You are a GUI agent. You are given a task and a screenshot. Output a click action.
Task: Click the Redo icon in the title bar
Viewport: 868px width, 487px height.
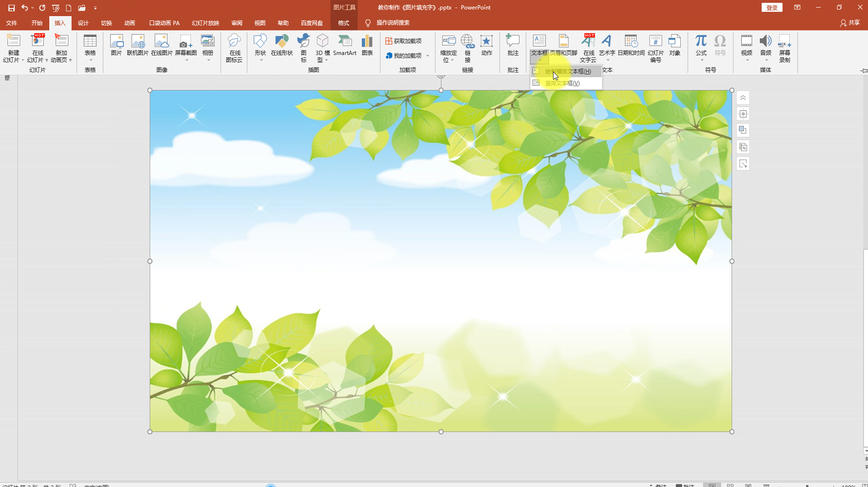tap(42, 8)
